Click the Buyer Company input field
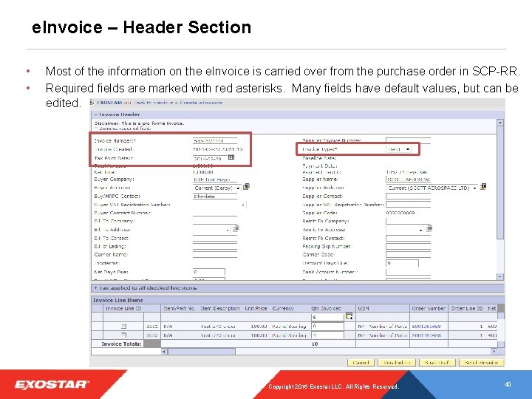Screen dimensions: 532x399 click(215, 179)
